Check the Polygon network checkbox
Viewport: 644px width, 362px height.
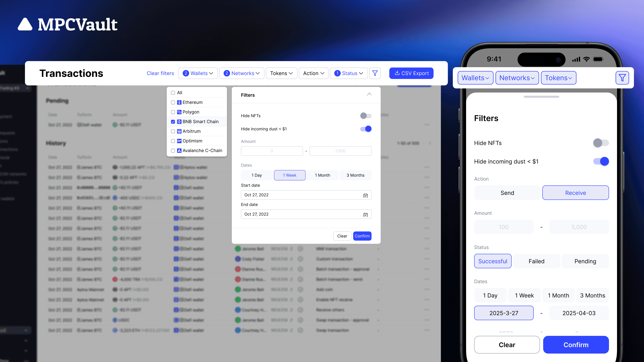point(173,112)
